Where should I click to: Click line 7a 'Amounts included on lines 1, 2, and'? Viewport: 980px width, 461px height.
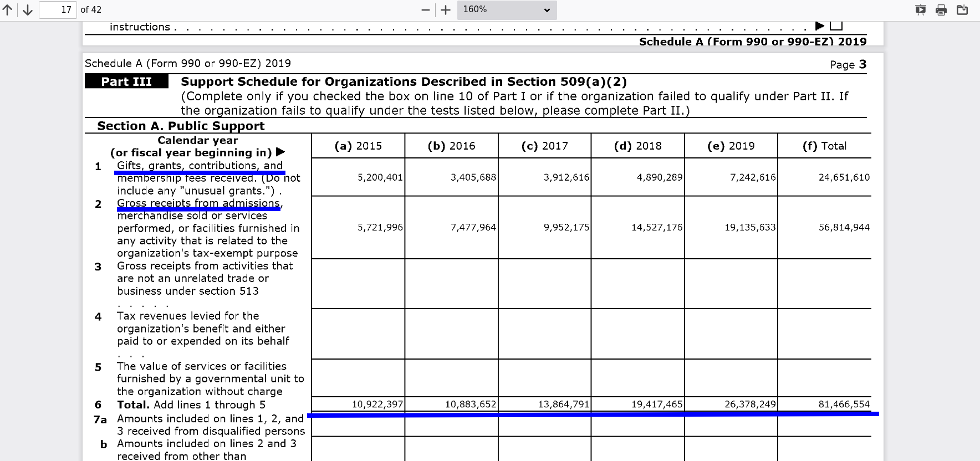210,418
